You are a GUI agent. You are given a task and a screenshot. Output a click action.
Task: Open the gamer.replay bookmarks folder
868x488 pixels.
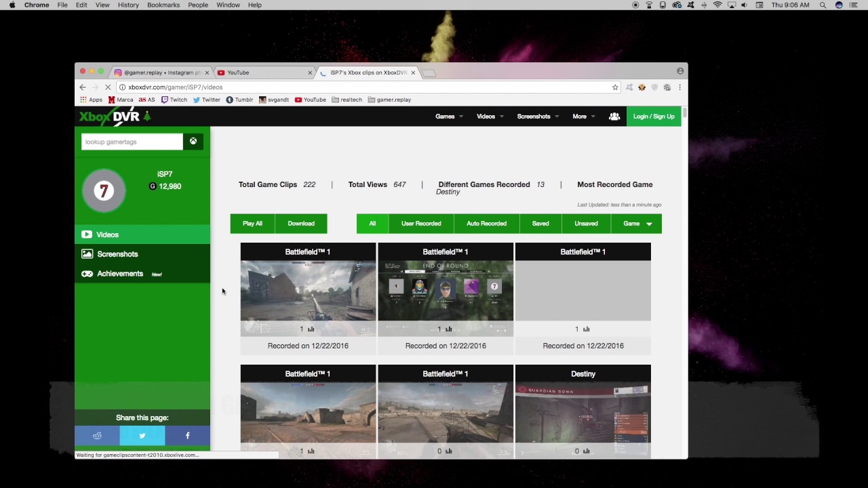(x=390, y=100)
